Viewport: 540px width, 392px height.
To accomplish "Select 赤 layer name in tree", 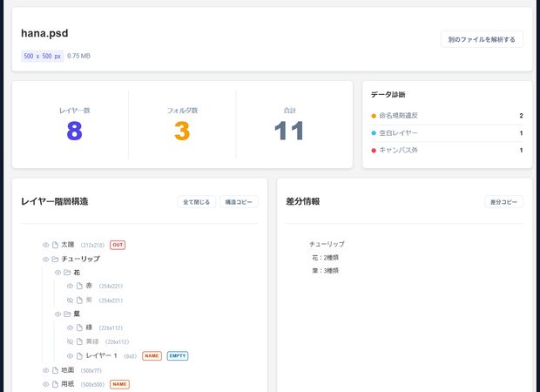I will click(89, 286).
